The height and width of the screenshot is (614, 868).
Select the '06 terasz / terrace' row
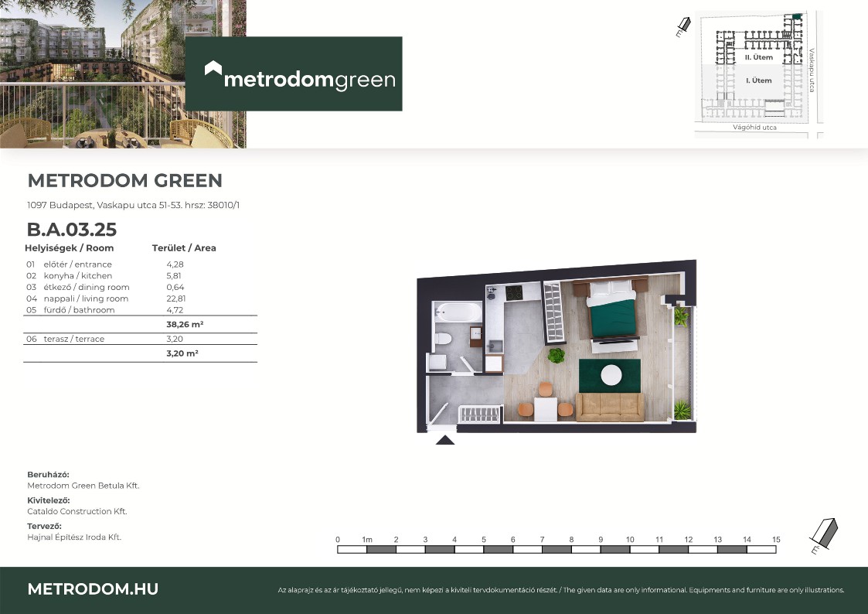click(x=139, y=339)
